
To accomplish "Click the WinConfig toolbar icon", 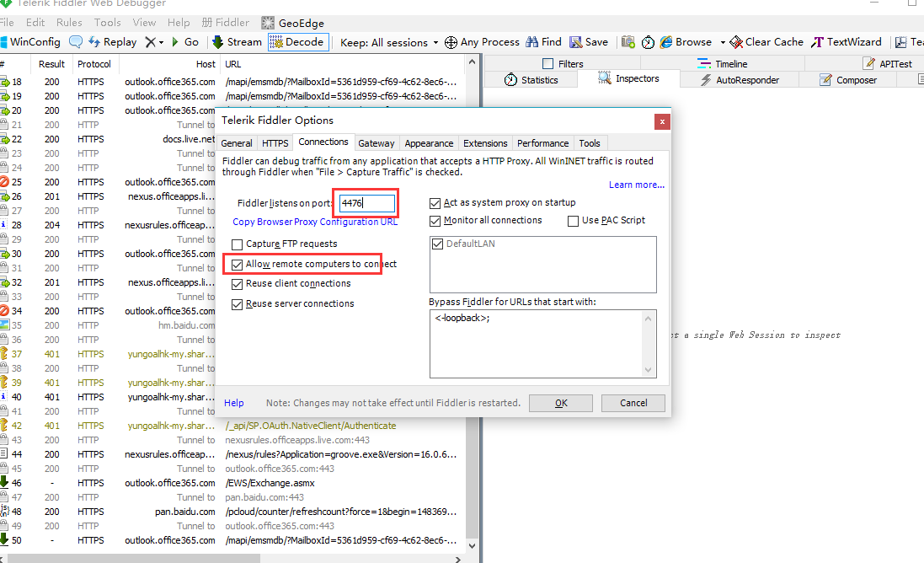I will [4, 42].
